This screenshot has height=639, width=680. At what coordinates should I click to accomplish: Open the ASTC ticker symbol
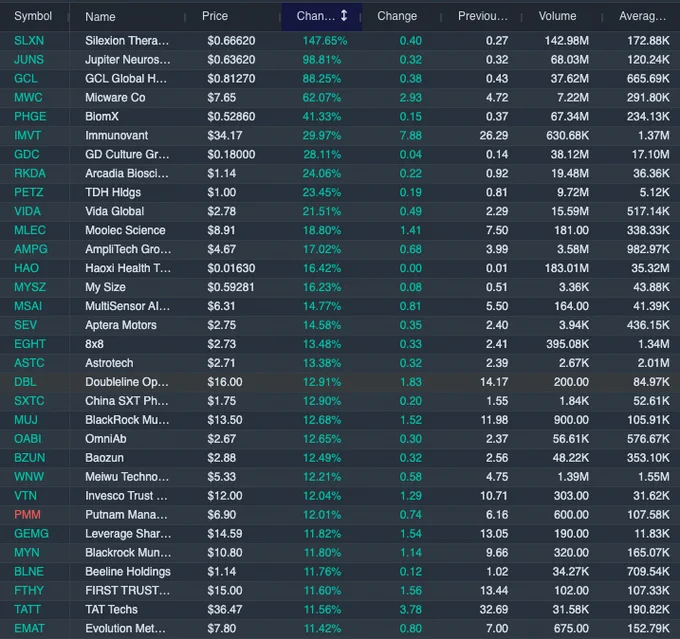point(29,363)
